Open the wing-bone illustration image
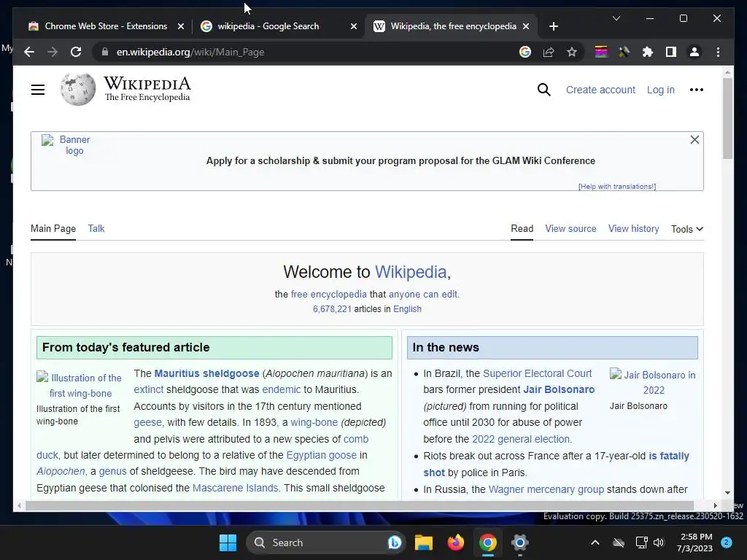The height and width of the screenshot is (560, 747). [x=79, y=385]
